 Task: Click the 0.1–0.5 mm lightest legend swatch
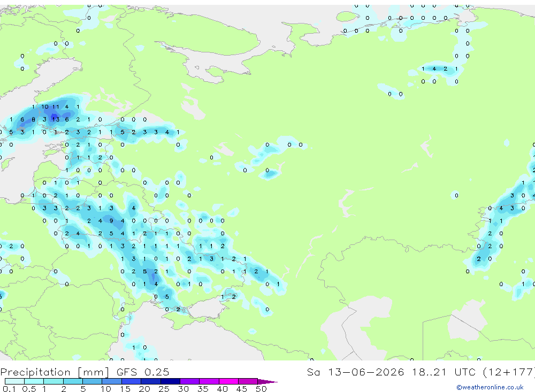(x=14, y=381)
